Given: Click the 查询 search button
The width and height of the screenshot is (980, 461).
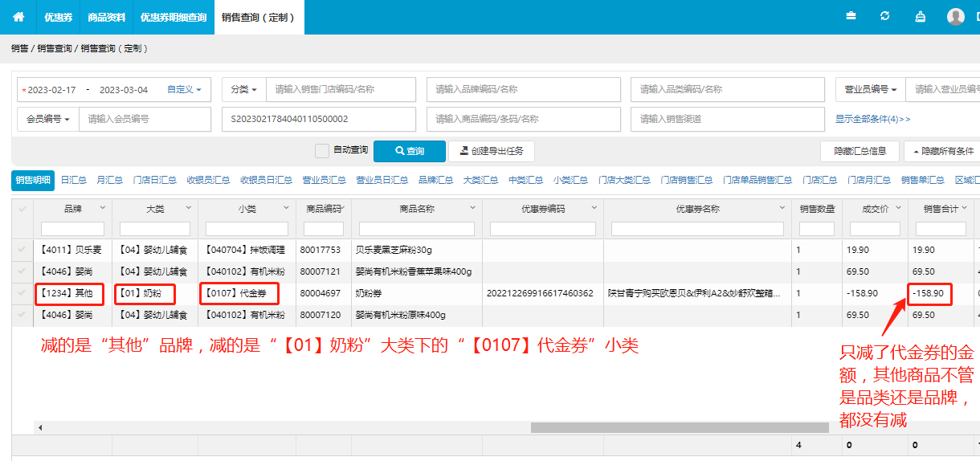Looking at the screenshot, I should point(409,151).
